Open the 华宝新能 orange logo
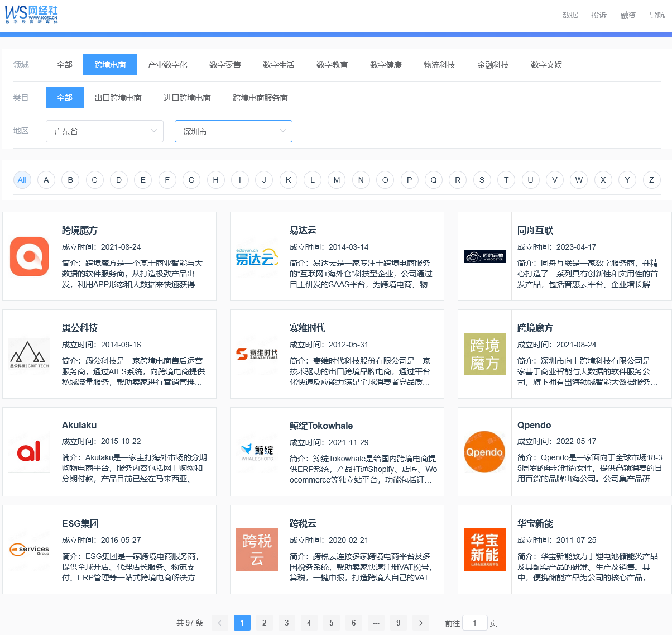Viewport: 672px width, 635px height. tap(484, 550)
